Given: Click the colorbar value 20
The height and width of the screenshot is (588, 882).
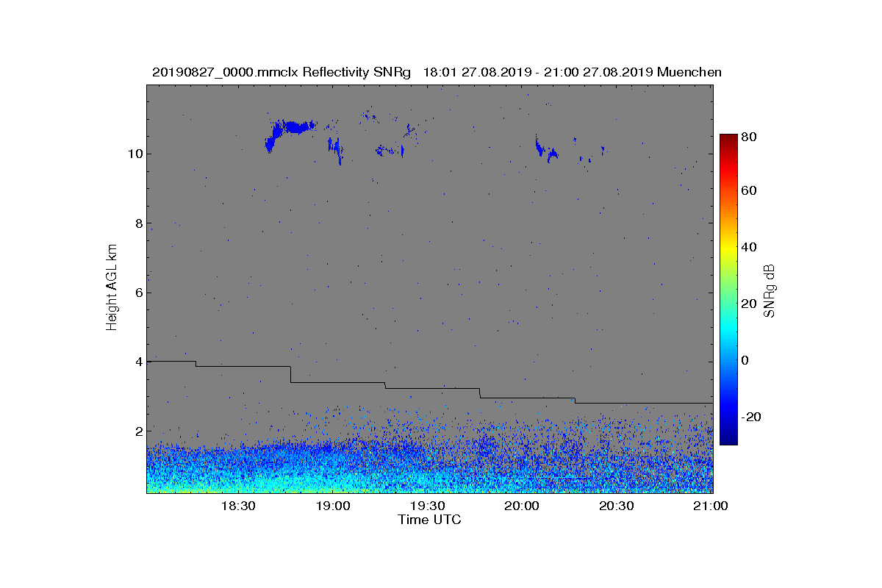Looking at the screenshot, I should (750, 304).
